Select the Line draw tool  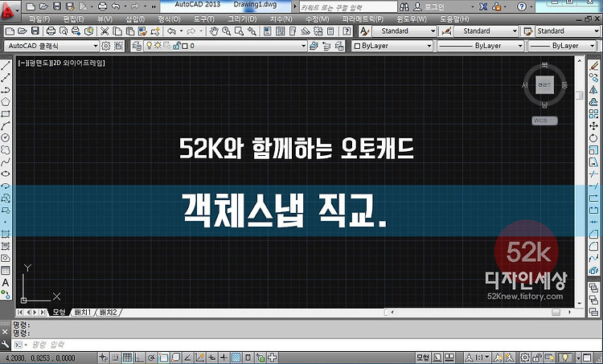[6, 66]
